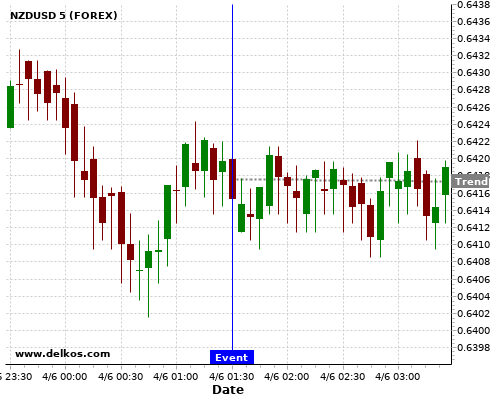Click the 0.6438 price axis label

pos(474,5)
